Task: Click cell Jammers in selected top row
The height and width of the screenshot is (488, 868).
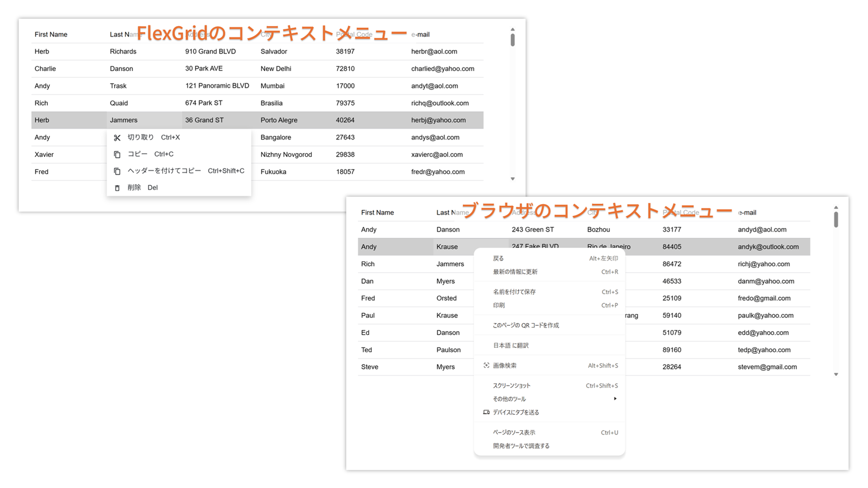Action: pos(124,120)
